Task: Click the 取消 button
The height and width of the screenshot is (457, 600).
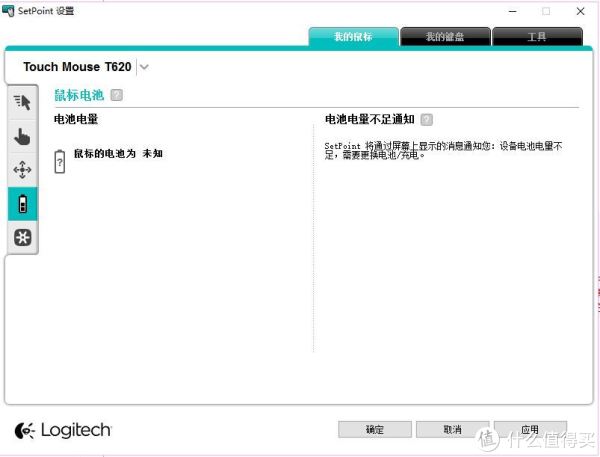Action: (x=453, y=429)
